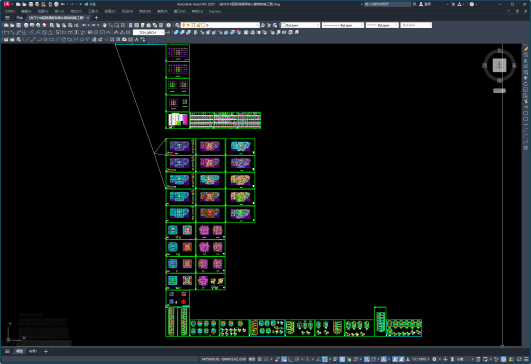Click the Clean Screen icon in status bar
The height and width of the screenshot is (364, 531).
[x=519, y=359]
